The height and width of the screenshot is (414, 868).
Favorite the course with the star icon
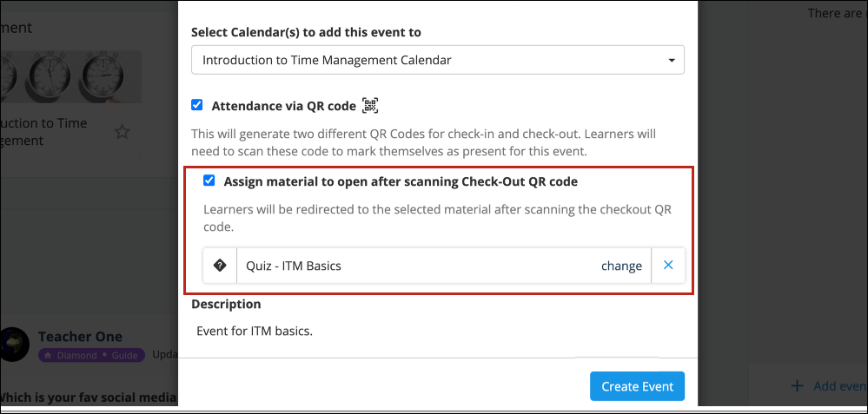tap(122, 132)
